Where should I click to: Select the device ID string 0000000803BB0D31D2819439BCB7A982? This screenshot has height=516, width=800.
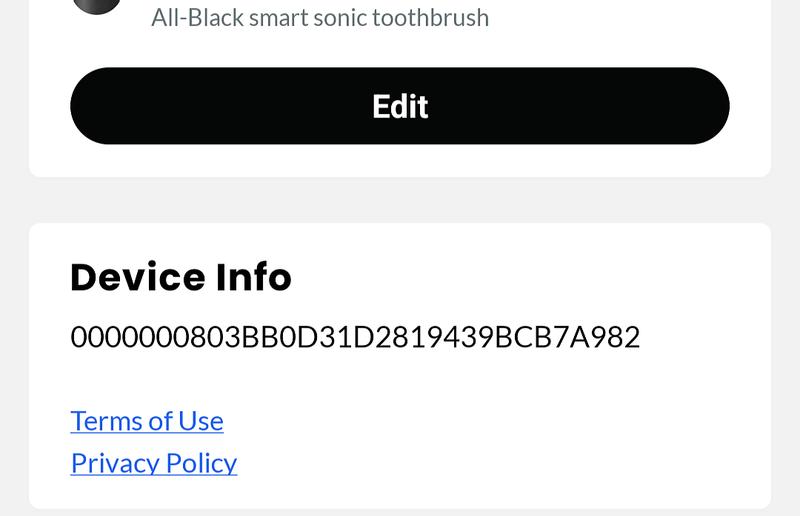click(355, 337)
